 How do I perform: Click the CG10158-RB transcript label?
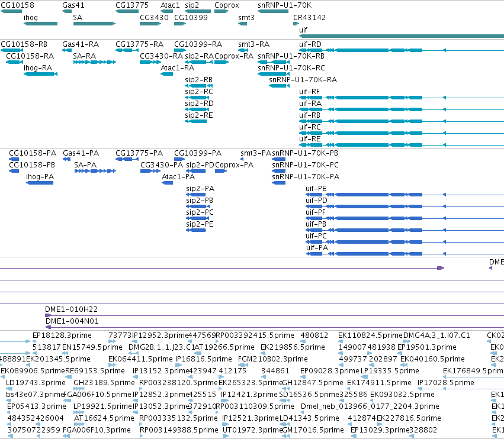(x=24, y=44)
